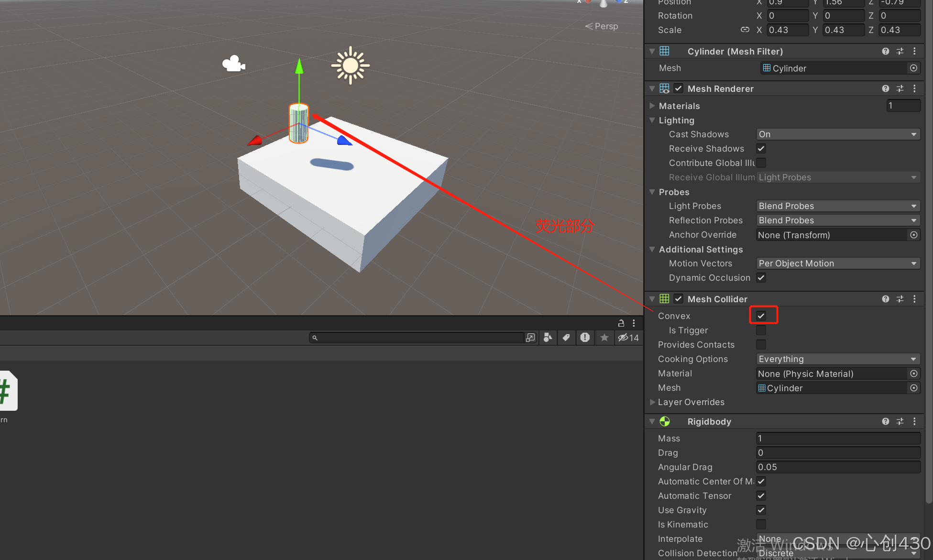
Task: Open Rigidbody component context menu dots
Action: (x=914, y=421)
